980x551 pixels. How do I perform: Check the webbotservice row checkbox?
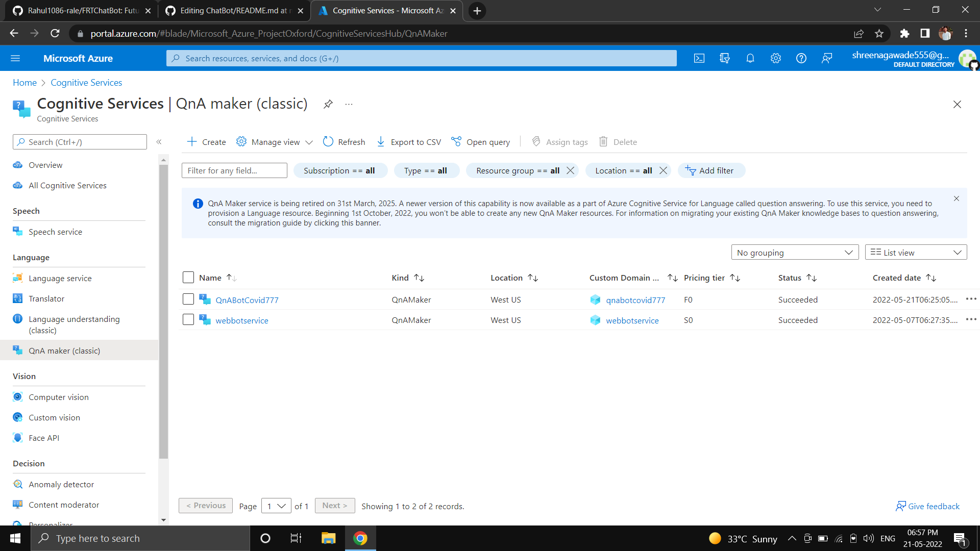tap(188, 320)
